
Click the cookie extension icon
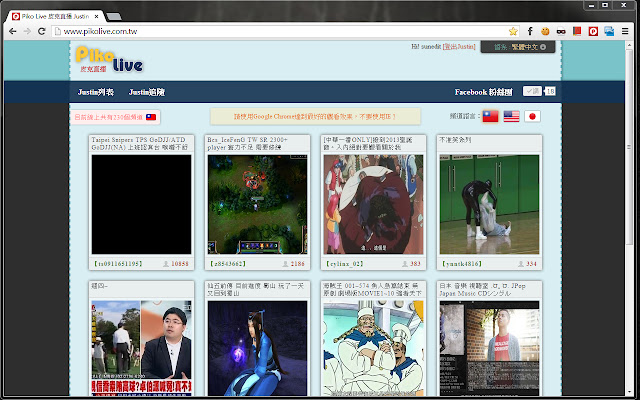545,31
